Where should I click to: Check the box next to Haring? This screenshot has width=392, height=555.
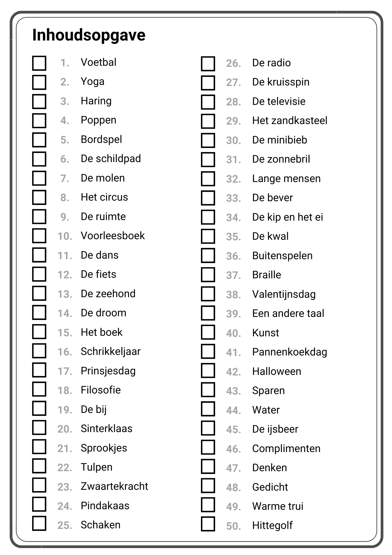(39, 102)
